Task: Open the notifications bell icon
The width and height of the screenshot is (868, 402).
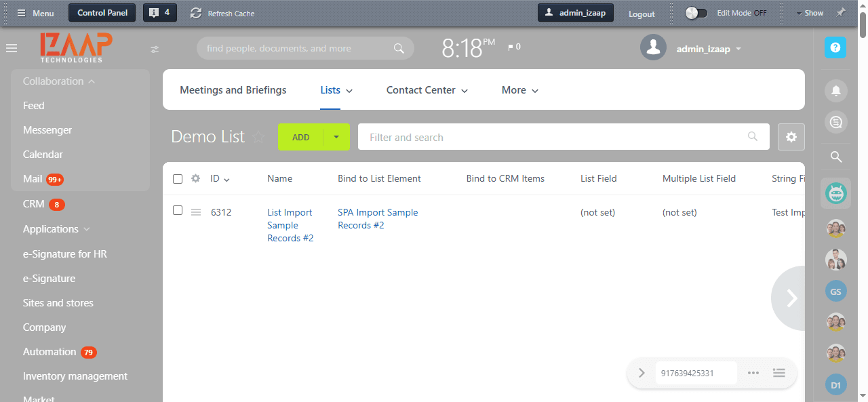Action: click(x=835, y=90)
